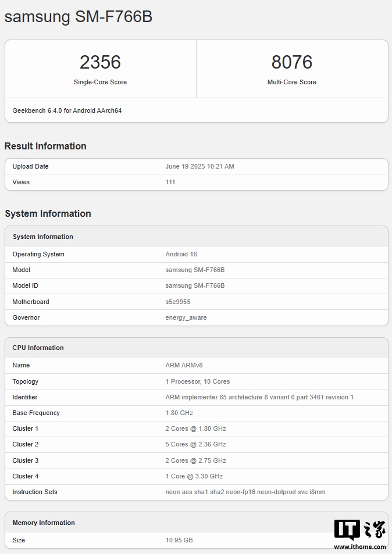The image size is (392, 554).
Task: Click the samsung SM-F766B page title
Action: coord(79,17)
